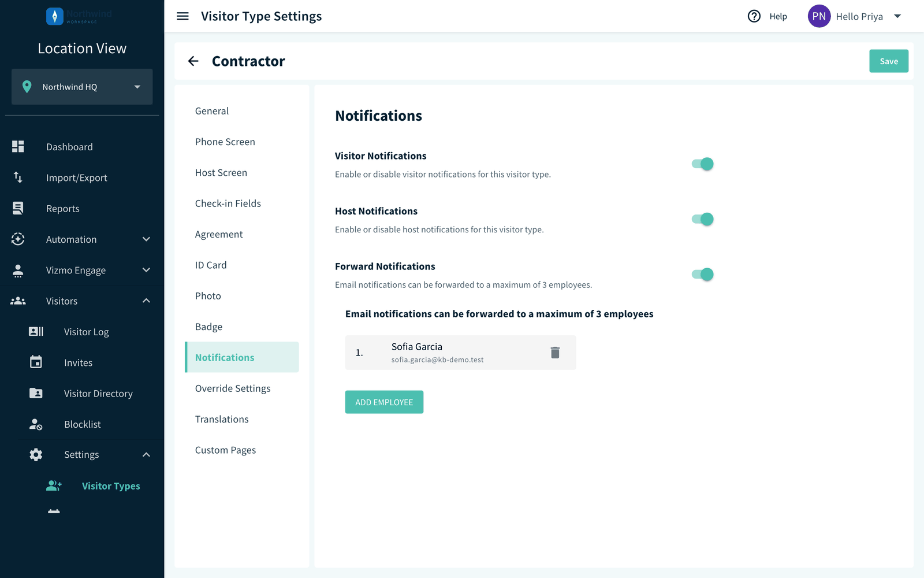Click the Help question mark icon

[x=754, y=16]
